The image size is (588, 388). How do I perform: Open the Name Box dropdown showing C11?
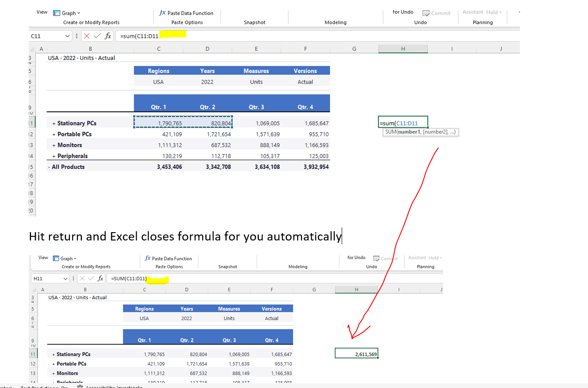pyautogui.click(x=68, y=36)
